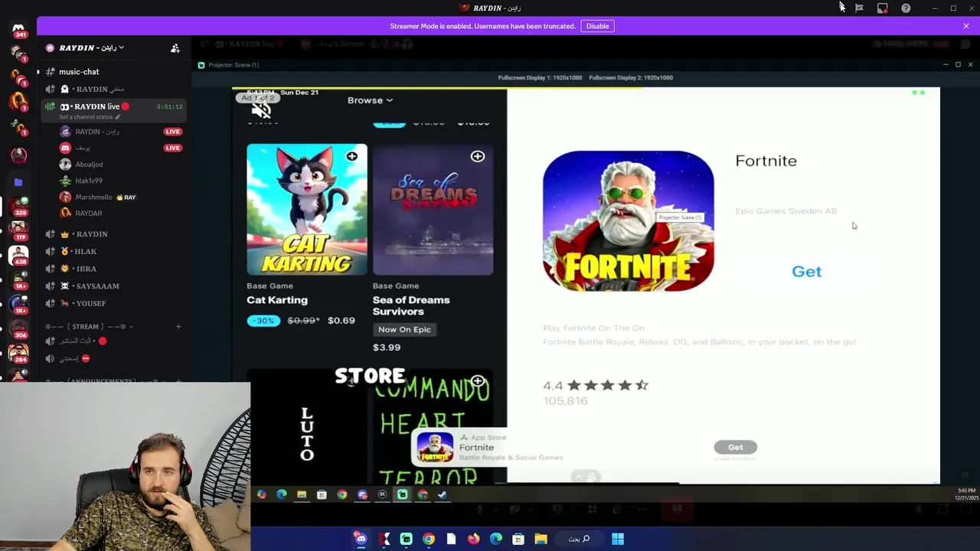Collapse the STREAM channel category
Image resolution: width=980 pixels, height=551 pixels.
tap(90, 327)
